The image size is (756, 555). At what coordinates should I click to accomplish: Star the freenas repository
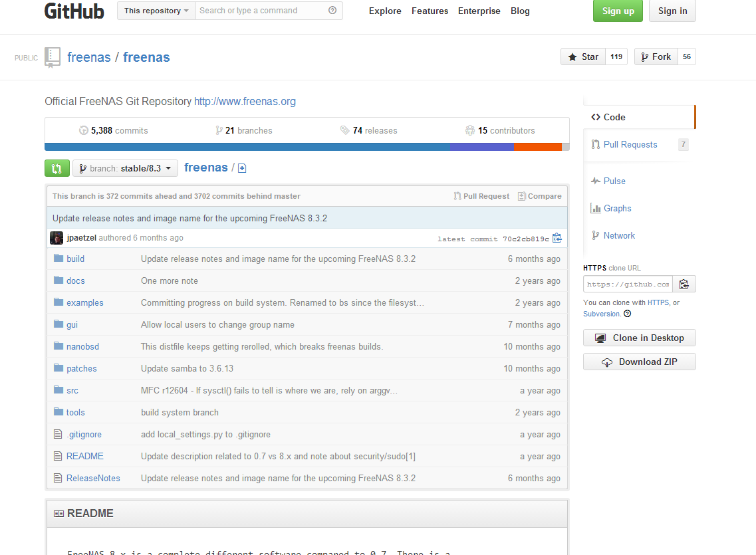tap(583, 57)
